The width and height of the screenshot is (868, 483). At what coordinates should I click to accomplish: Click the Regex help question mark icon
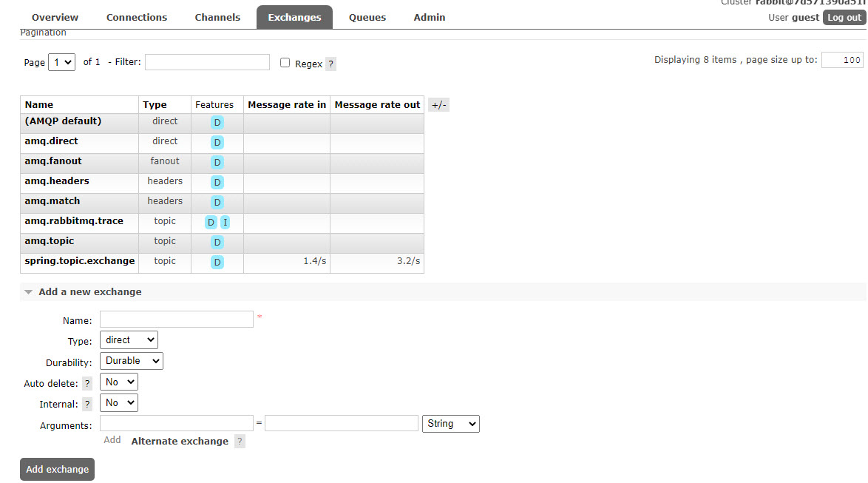pos(330,64)
